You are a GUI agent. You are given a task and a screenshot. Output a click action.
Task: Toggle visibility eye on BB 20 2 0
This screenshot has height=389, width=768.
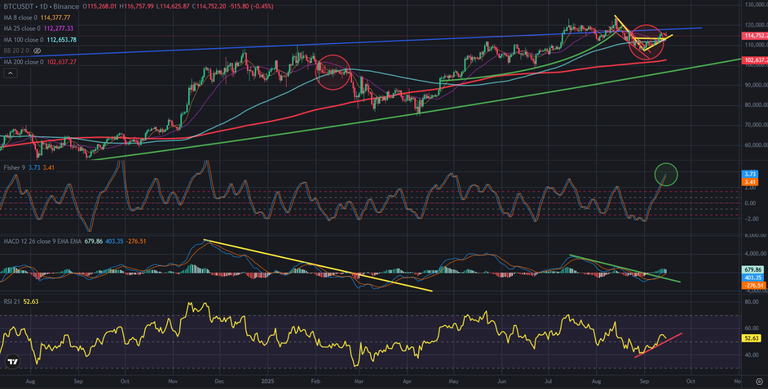(x=38, y=50)
